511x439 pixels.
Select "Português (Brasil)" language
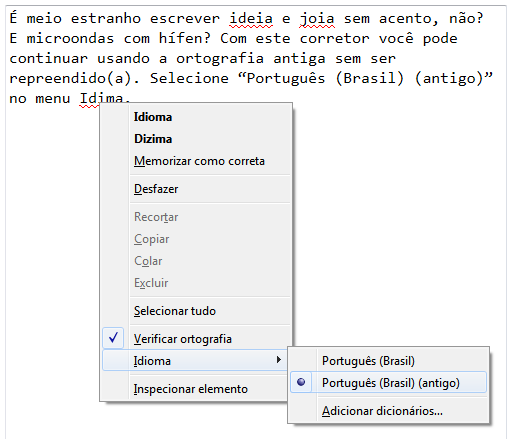tap(388, 361)
